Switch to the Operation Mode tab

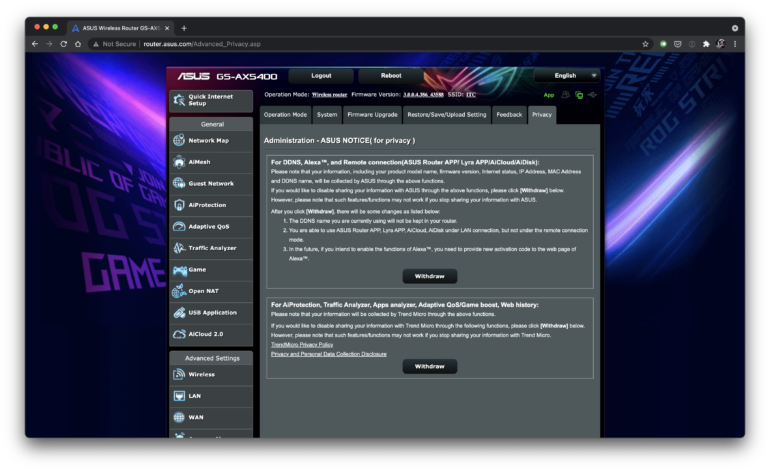[285, 114]
